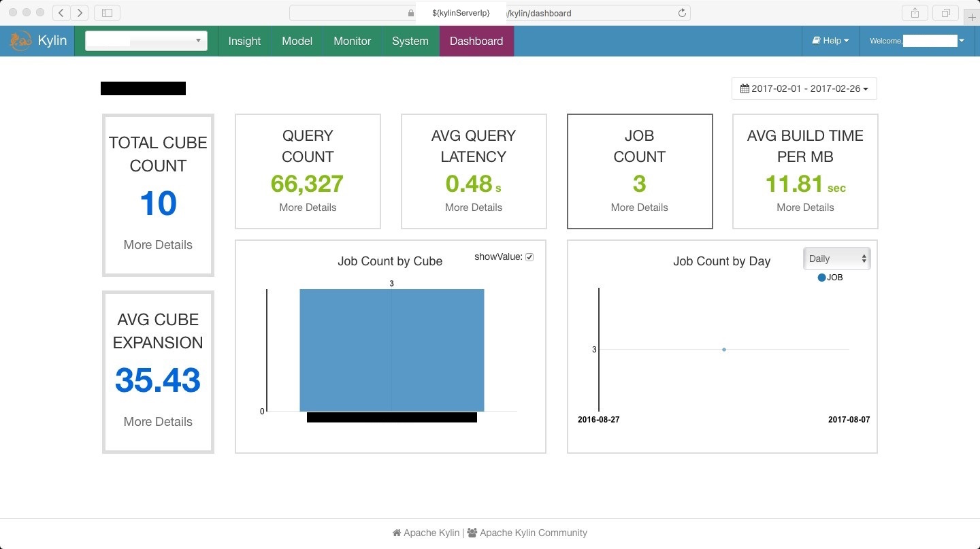Toggle the browser sidebar icon
The width and height of the screenshot is (980, 549).
[107, 12]
